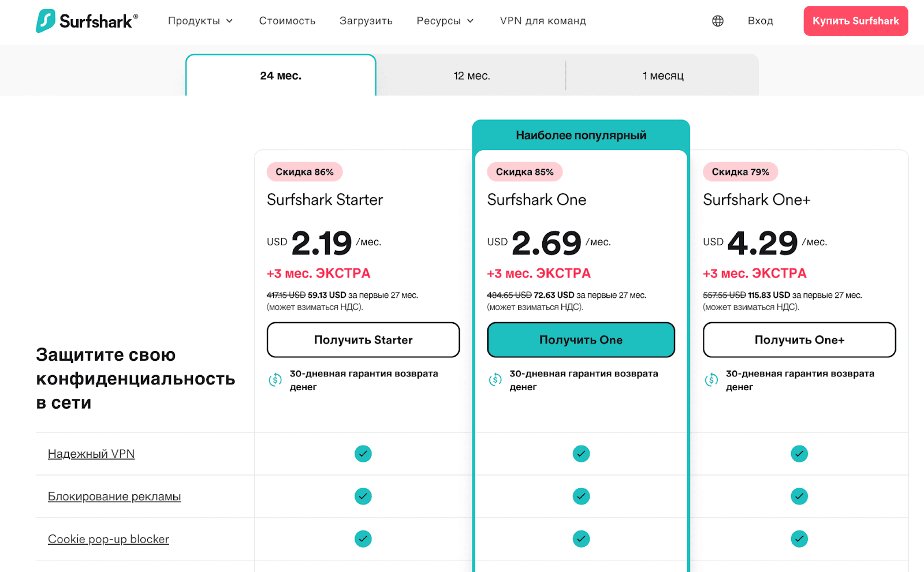The width and height of the screenshot is (924, 572).
Task: Click the Получить One+ button
Action: click(799, 340)
